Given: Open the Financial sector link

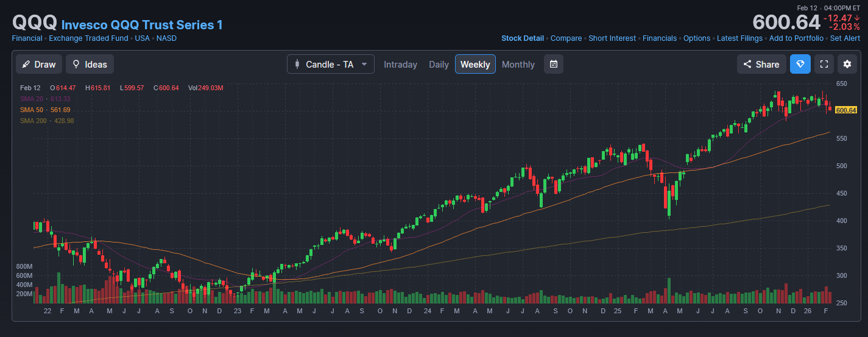Looking at the screenshot, I should tap(27, 38).
